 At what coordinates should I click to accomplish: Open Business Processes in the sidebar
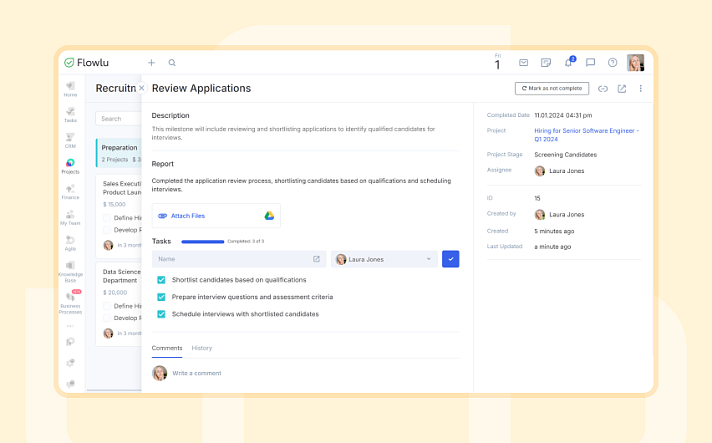click(x=70, y=302)
